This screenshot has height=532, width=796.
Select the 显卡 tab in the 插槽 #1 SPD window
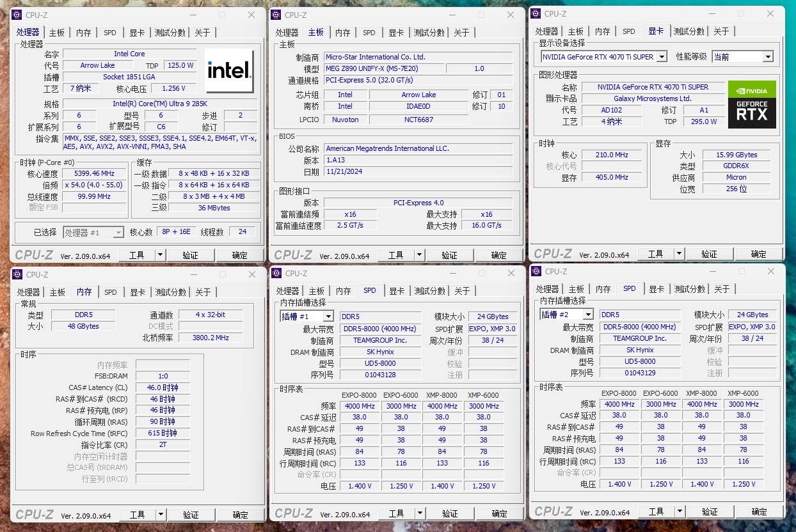coord(397,291)
